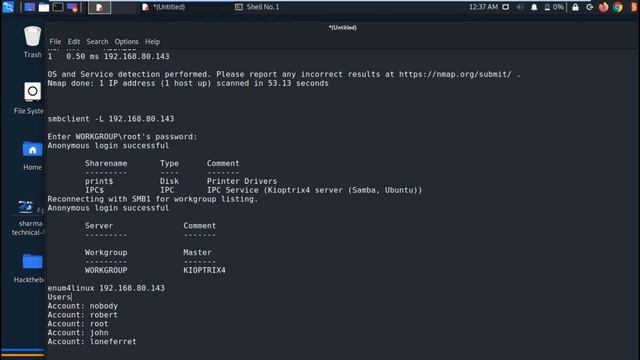Open the Hackthebox desktop folder
The image size is (640, 360).
pos(29,268)
